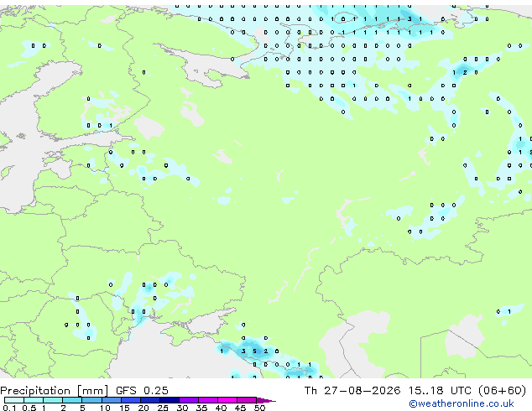Screen dimensions: 532x411
Task: Click the 35–40 mm legend color swatch
Action: 207,400
